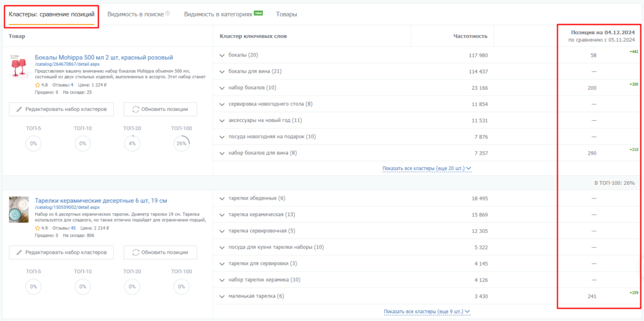
Task: Click Обновить позиции for Тарелки керамические
Action: point(160,253)
